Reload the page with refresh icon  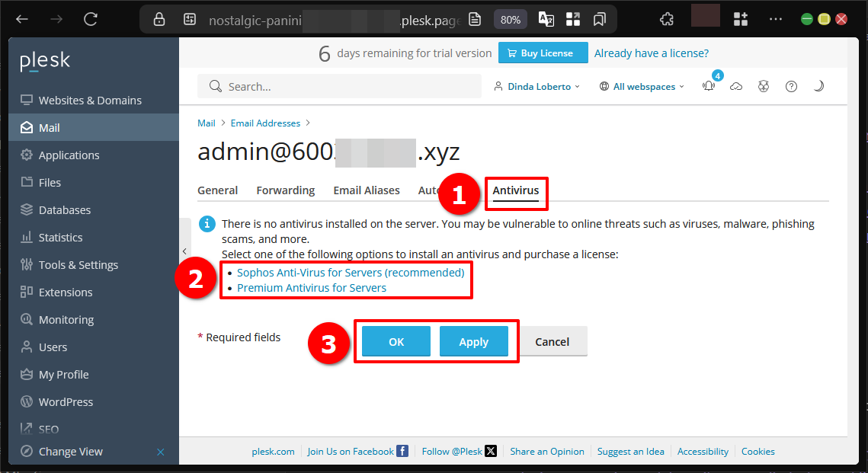click(x=91, y=19)
